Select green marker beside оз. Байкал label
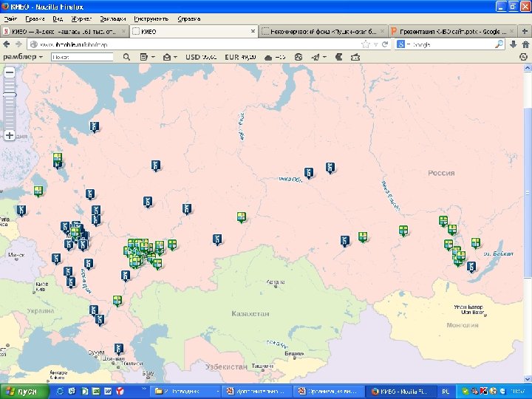Viewport: 532px width, 399px height. pos(476,242)
